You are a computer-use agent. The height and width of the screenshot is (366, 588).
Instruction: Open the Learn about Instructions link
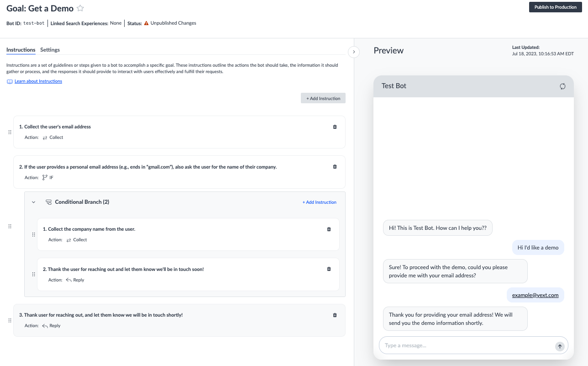pyautogui.click(x=38, y=81)
